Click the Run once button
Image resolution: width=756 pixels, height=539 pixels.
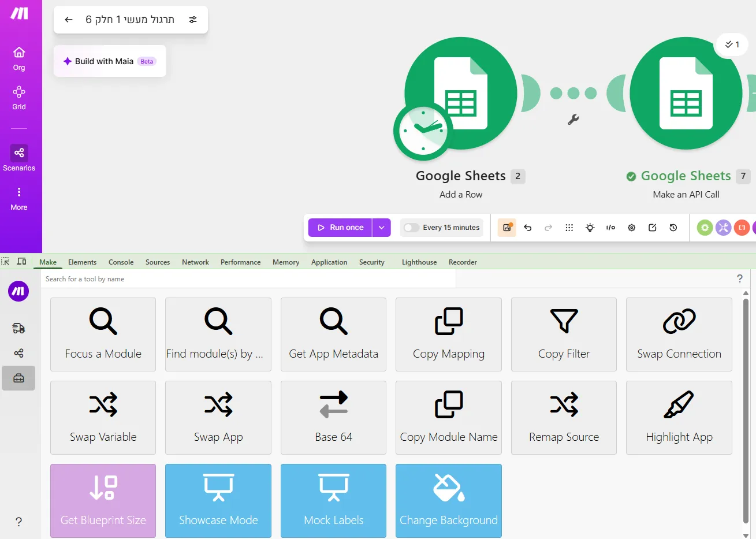(340, 228)
